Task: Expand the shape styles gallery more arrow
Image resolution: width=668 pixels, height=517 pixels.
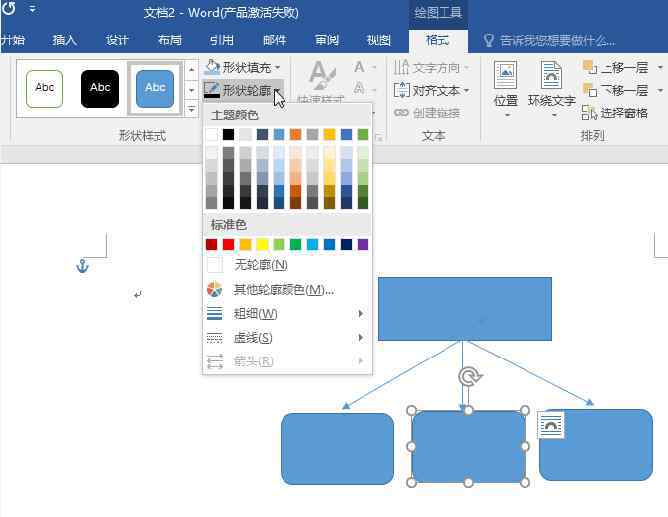Action: point(192,109)
